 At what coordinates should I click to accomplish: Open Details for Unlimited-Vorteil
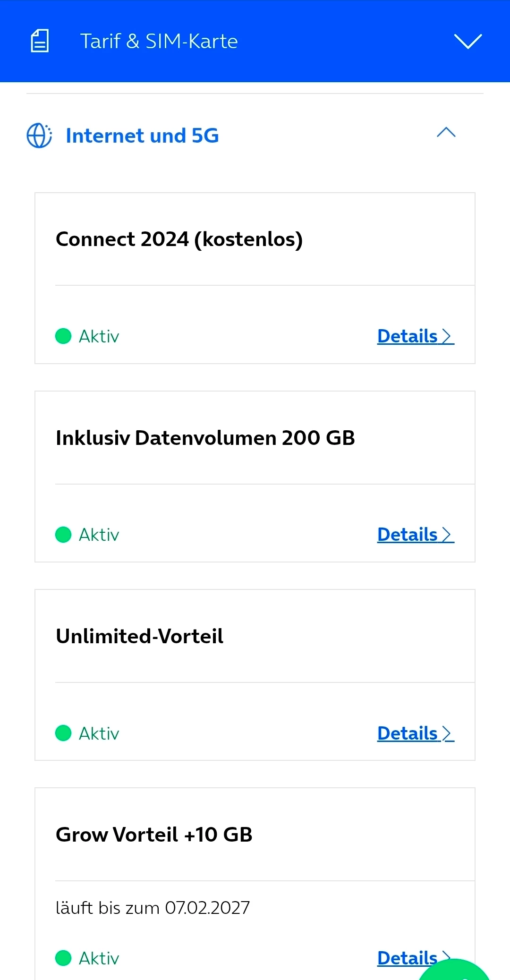(415, 733)
